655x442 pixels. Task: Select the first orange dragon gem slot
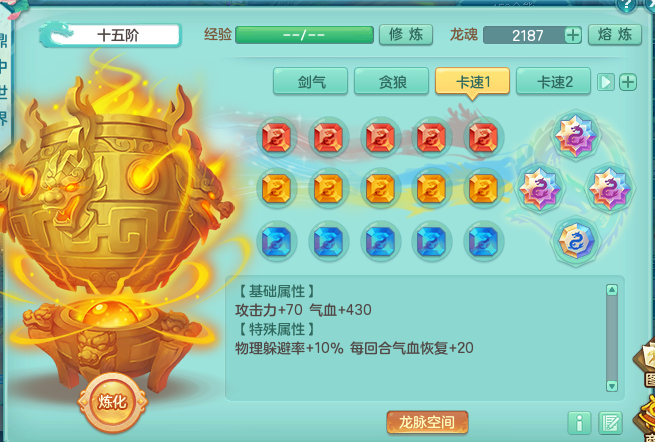point(277,188)
